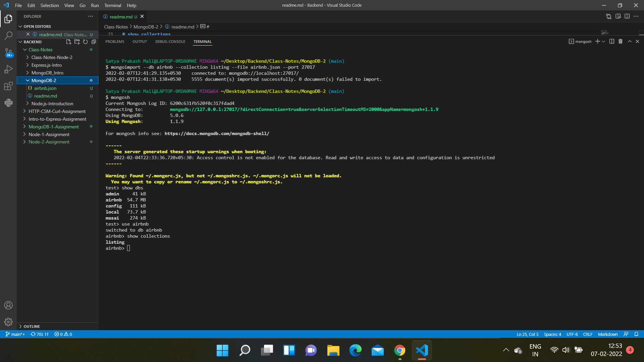This screenshot has height=362, width=644.
Task: Click the CRLF indicator in status bar
Action: pyautogui.click(x=588, y=334)
